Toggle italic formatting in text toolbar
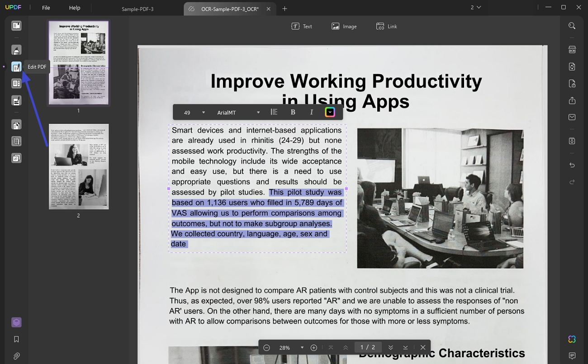 coord(311,112)
